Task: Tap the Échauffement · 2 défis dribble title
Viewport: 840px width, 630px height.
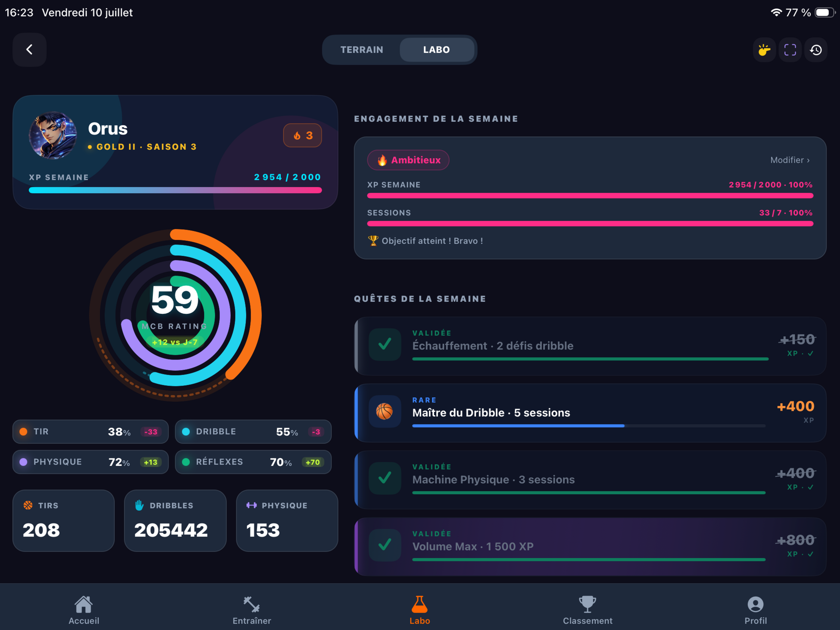Action: pyautogui.click(x=493, y=346)
